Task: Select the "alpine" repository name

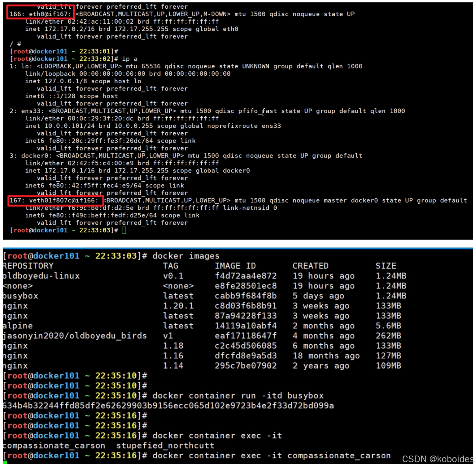Action: click(18, 326)
